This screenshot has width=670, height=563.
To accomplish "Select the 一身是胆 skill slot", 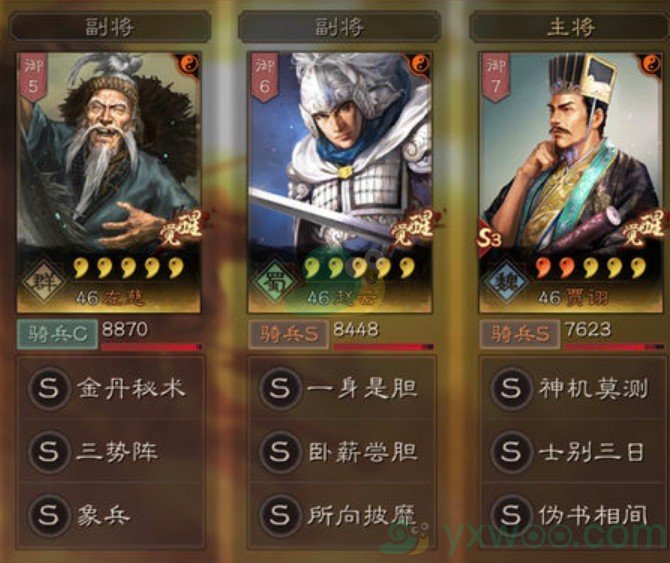I will click(342, 388).
